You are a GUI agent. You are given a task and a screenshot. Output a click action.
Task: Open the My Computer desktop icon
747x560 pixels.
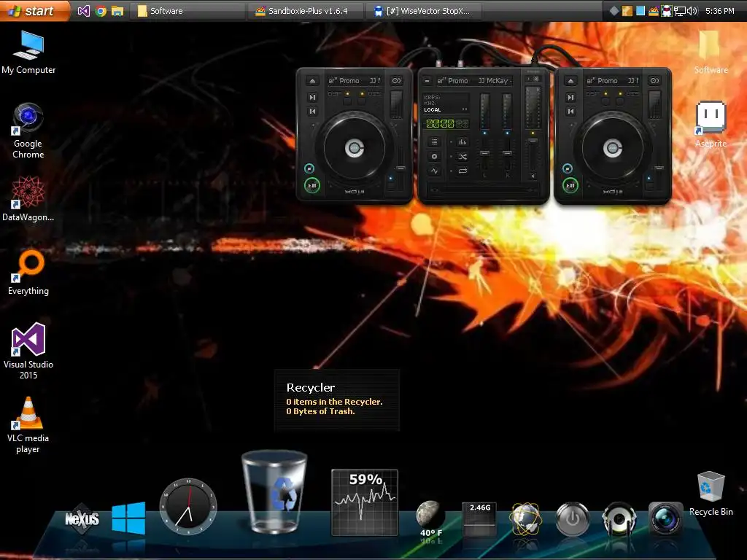click(x=28, y=52)
